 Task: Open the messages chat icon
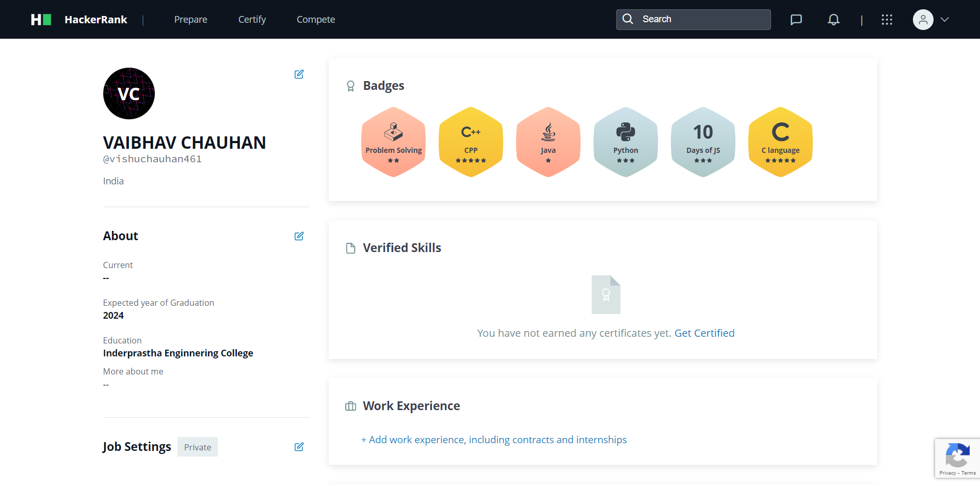point(796,20)
